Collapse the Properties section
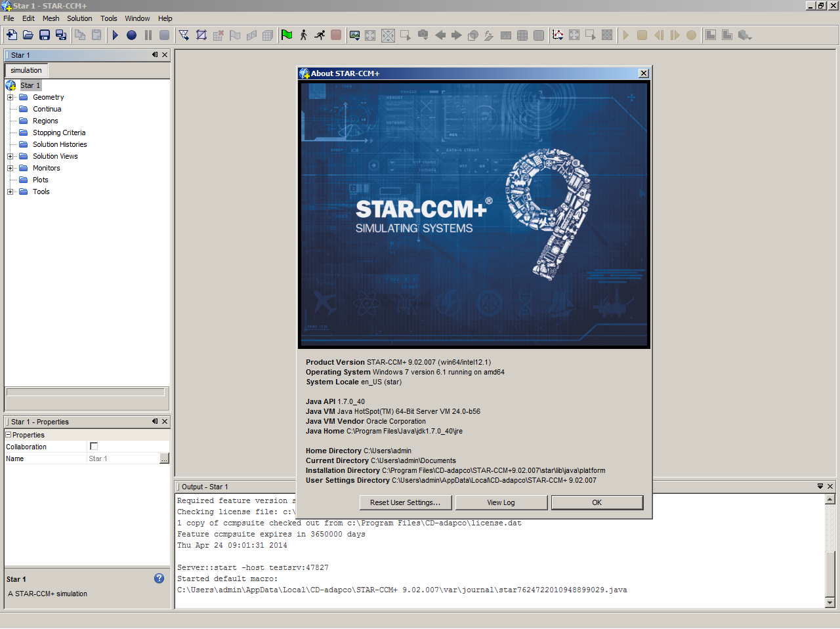 coord(9,435)
